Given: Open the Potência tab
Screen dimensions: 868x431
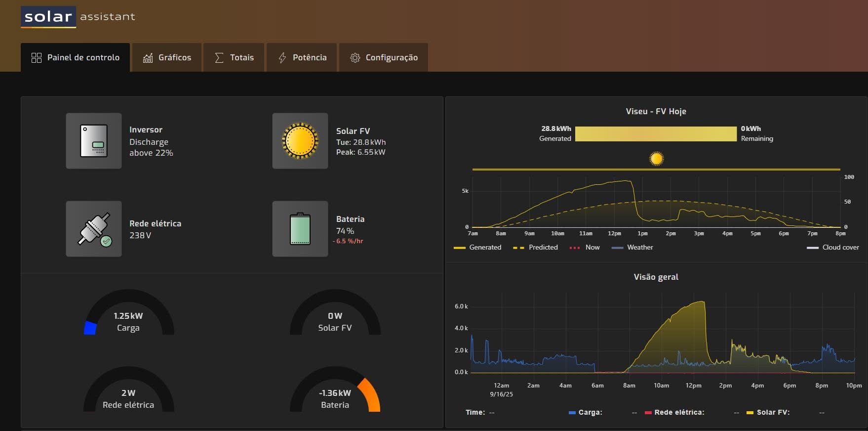Looking at the screenshot, I should click(x=302, y=57).
